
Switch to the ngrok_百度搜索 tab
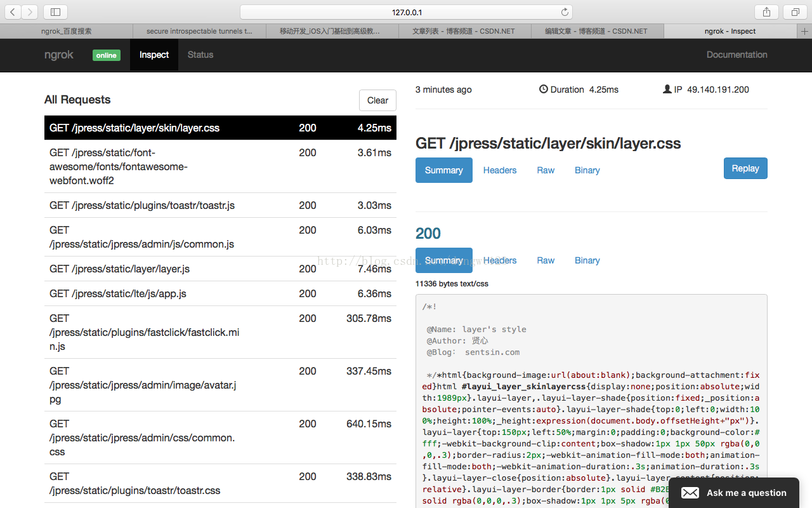click(67, 31)
